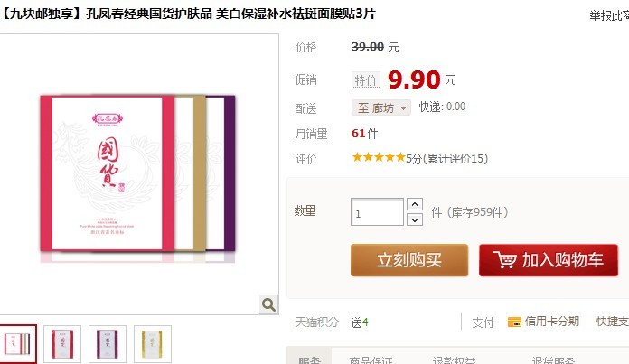The height and width of the screenshot is (364, 629).
Task: Click the five-star rating icons
Action: point(379,157)
